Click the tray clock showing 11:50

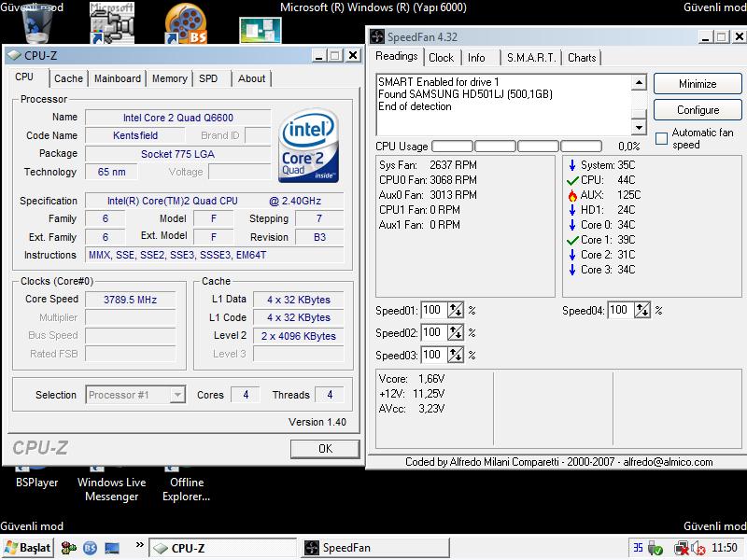click(x=725, y=548)
